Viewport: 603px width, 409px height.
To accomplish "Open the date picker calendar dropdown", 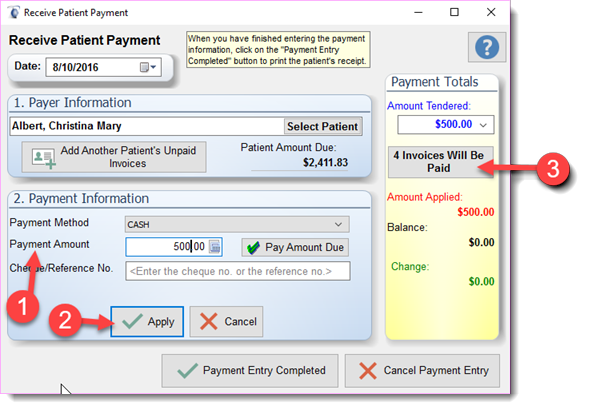I will click(148, 67).
